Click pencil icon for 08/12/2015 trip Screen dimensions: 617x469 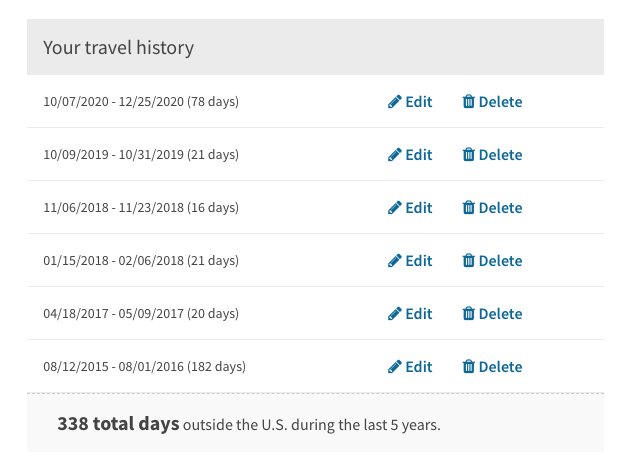tap(394, 367)
